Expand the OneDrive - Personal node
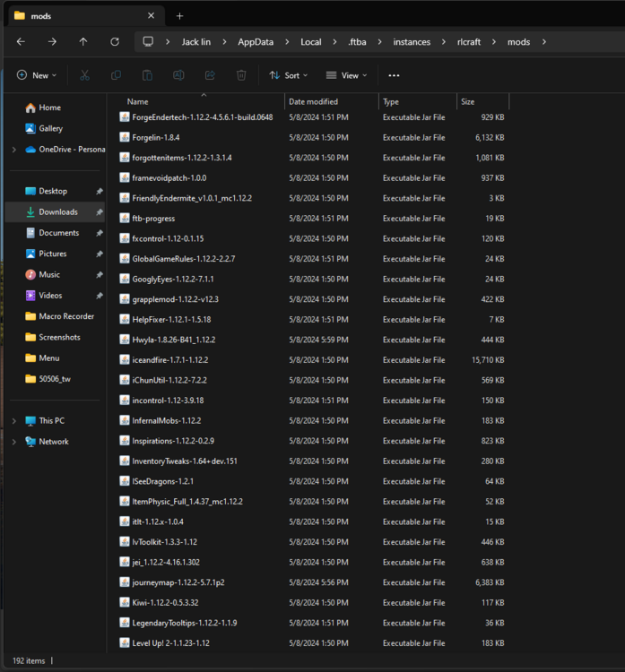The image size is (625, 672). coord(14,150)
